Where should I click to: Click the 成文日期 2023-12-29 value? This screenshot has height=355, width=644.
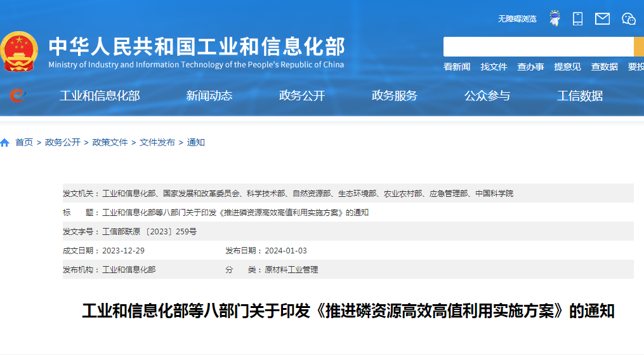pyautogui.click(x=123, y=251)
